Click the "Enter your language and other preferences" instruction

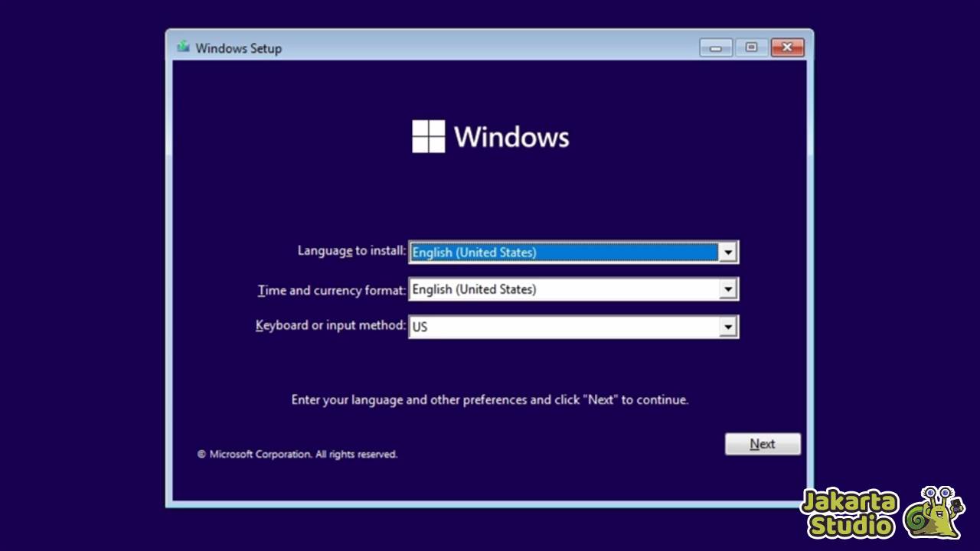(x=490, y=399)
